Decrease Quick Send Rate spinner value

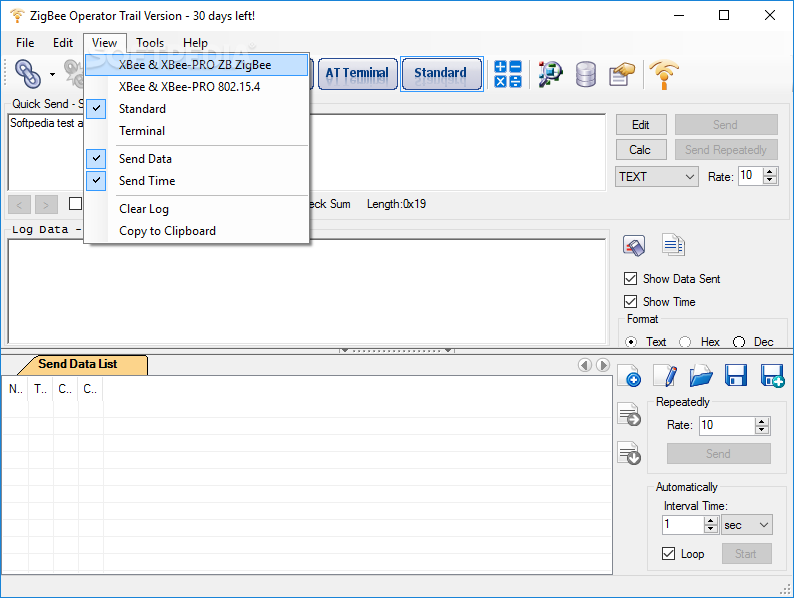[x=770, y=181]
